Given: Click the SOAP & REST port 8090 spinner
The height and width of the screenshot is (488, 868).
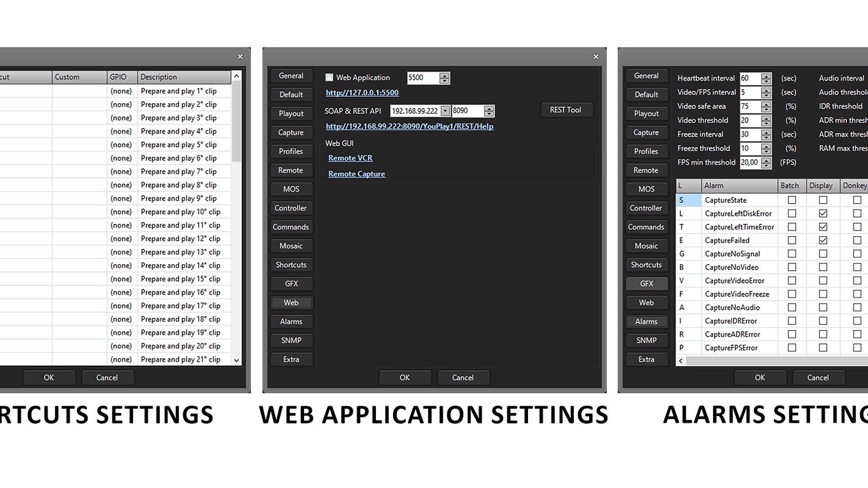Looking at the screenshot, I should 489,111.
